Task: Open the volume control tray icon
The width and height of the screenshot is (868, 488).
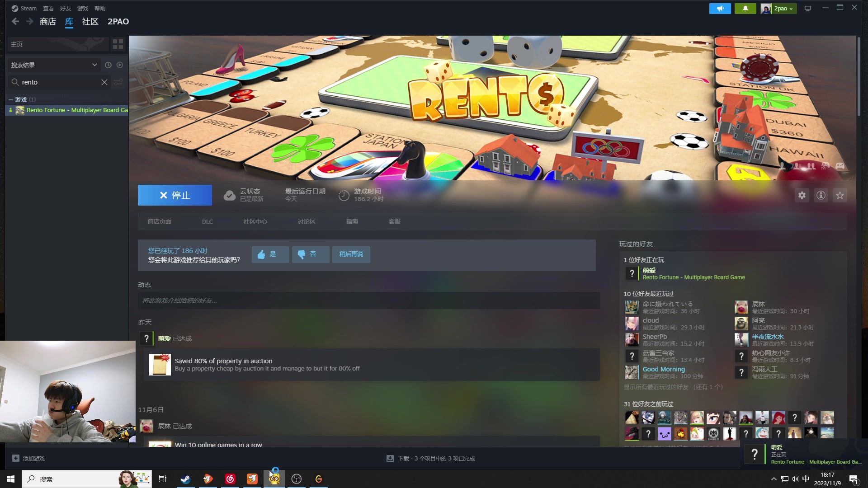Action: click(x=795, y=479)
